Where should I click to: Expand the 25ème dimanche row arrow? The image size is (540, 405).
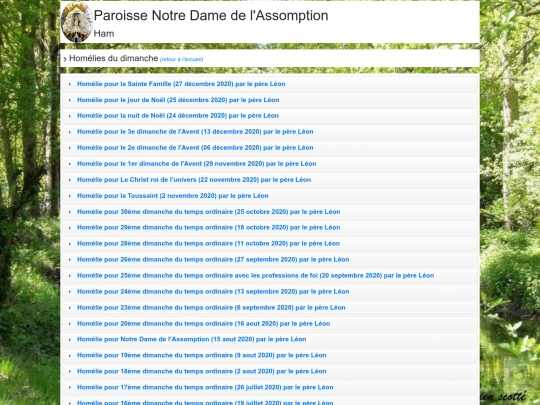coord(70,276)
